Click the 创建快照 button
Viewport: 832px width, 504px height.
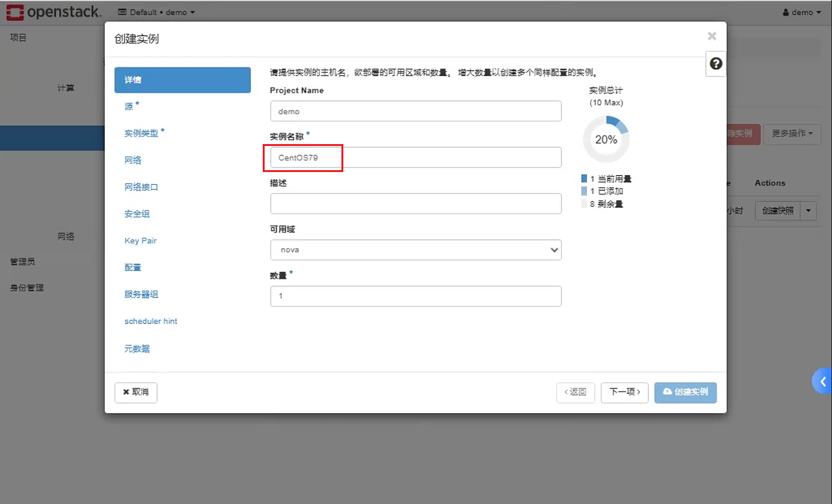pyautogui.click(x=778, y=211)
